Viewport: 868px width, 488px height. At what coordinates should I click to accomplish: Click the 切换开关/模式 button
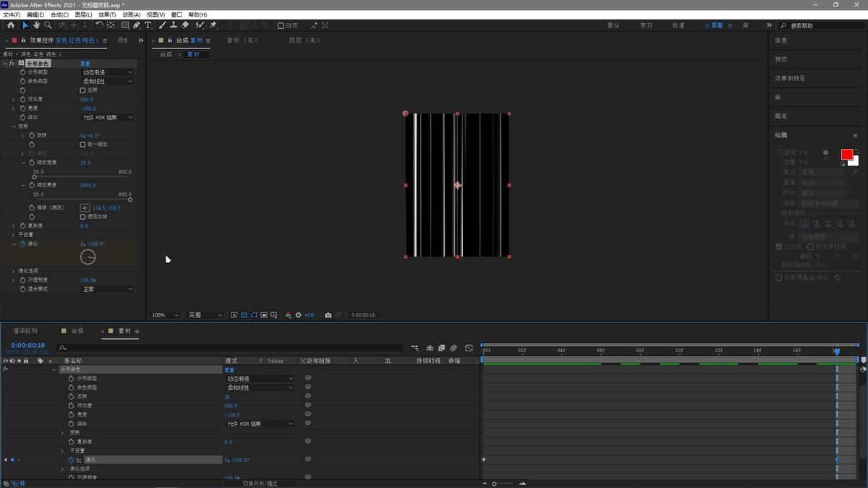(x=260, y=483)
